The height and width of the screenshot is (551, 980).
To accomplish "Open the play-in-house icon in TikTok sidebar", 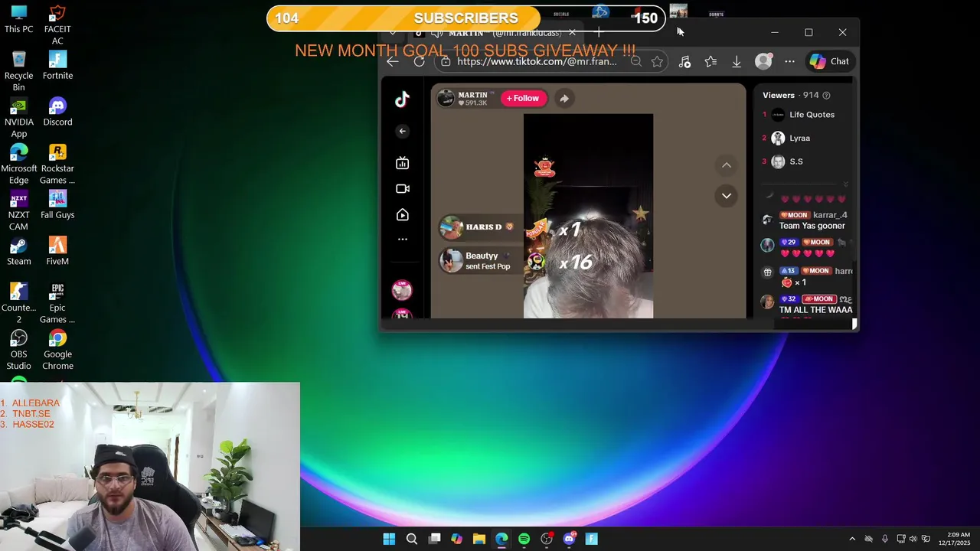I will [402, 215].
